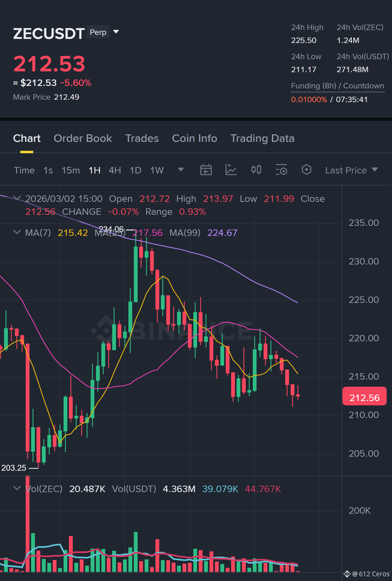
Task: Open the more time intervals dropdown arrow
Action: coord(181,170)
